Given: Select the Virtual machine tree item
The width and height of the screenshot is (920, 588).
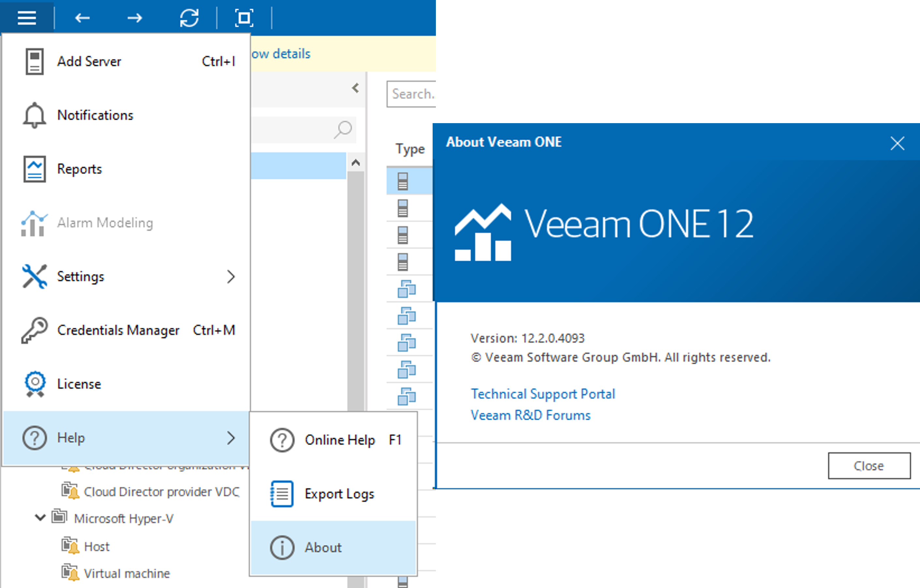Looking at the screenshot, I should click(x=127, y=573).
